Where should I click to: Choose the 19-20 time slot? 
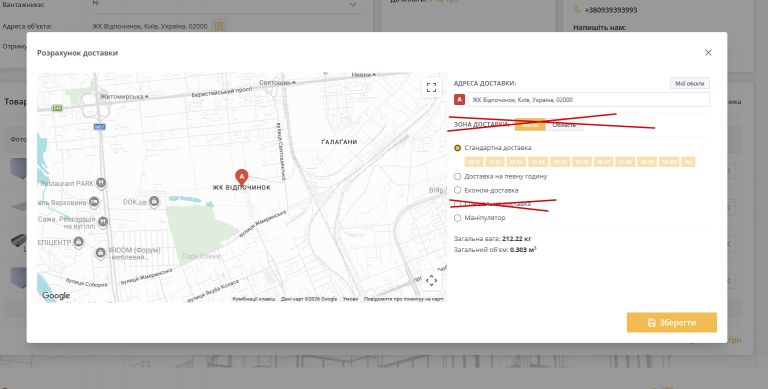click(669, 162)
